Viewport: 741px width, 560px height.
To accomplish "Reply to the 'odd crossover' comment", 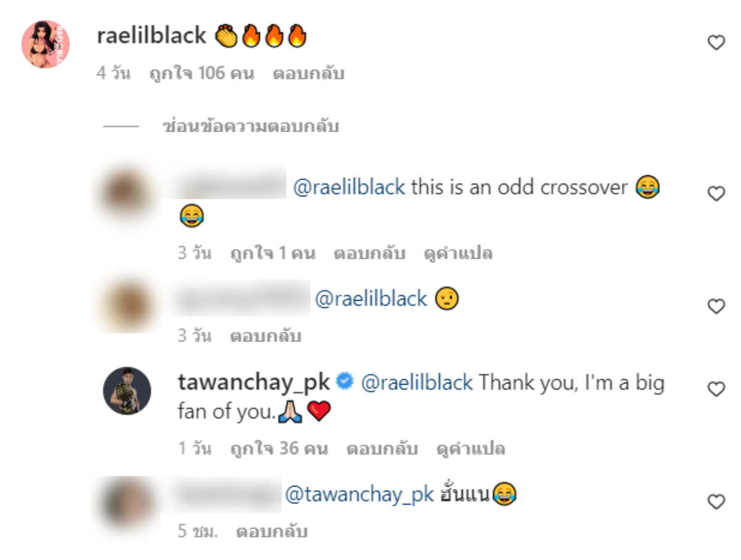I will coord(369,253).
